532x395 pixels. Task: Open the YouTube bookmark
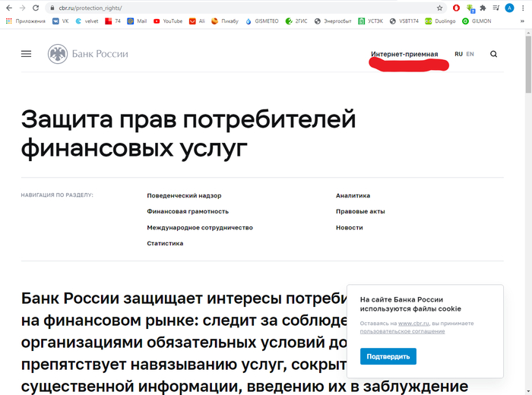point(168,21)
